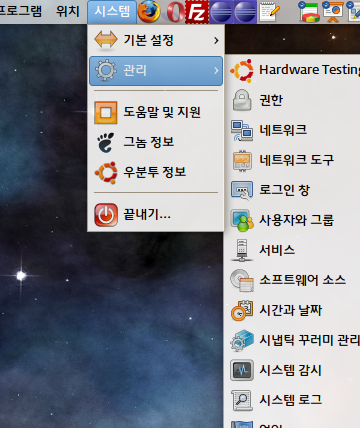The height and width of the screenshot is (428, 360).
Task: Click the lifebuoy icon for 도움말 및 지원
Action: click(106, 112)
